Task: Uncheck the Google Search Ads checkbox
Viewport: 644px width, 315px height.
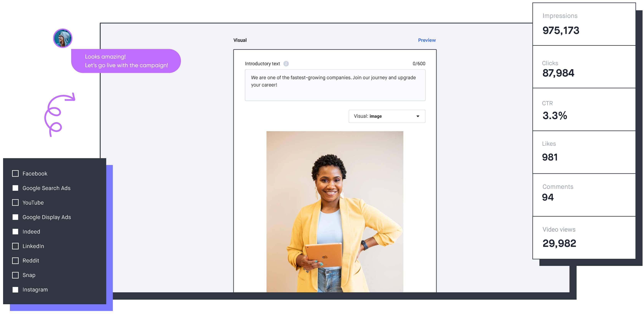Action: click(15, 188)
